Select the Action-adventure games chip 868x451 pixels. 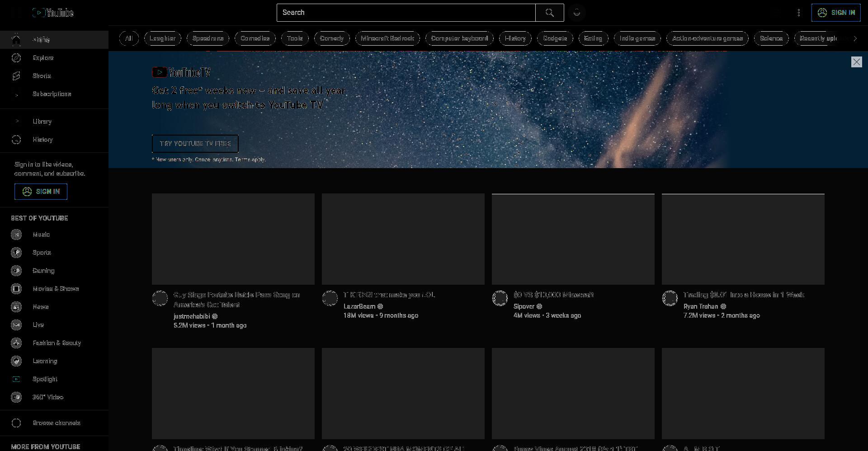(708, 38)
